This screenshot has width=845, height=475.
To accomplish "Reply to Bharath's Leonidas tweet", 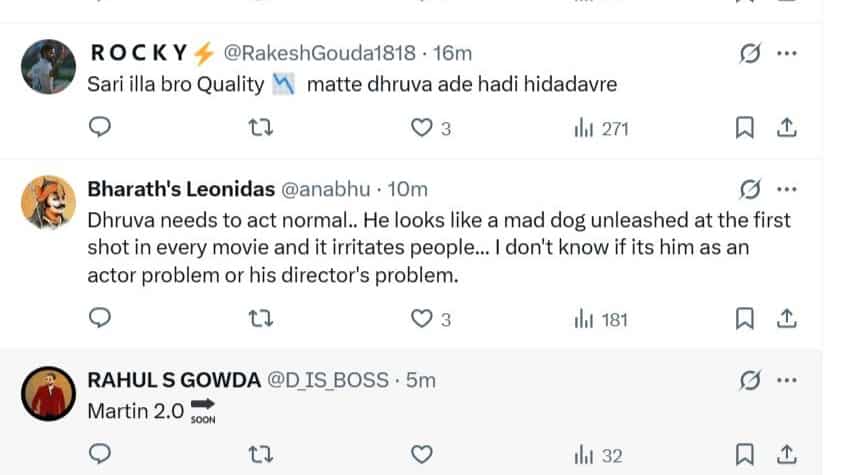I will tap(99, 319).
